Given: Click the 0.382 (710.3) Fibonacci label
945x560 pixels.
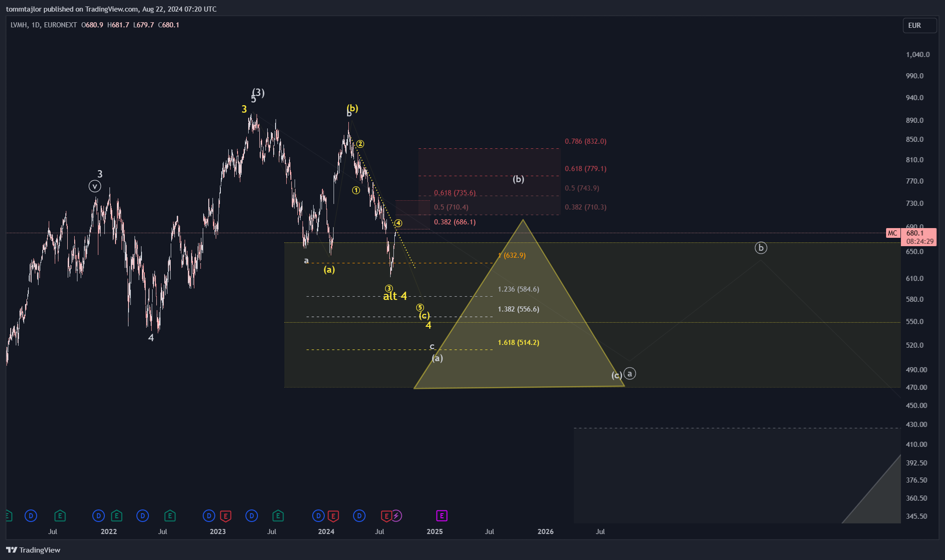Looking at the screenshot, I should click(x=585, y=207).
